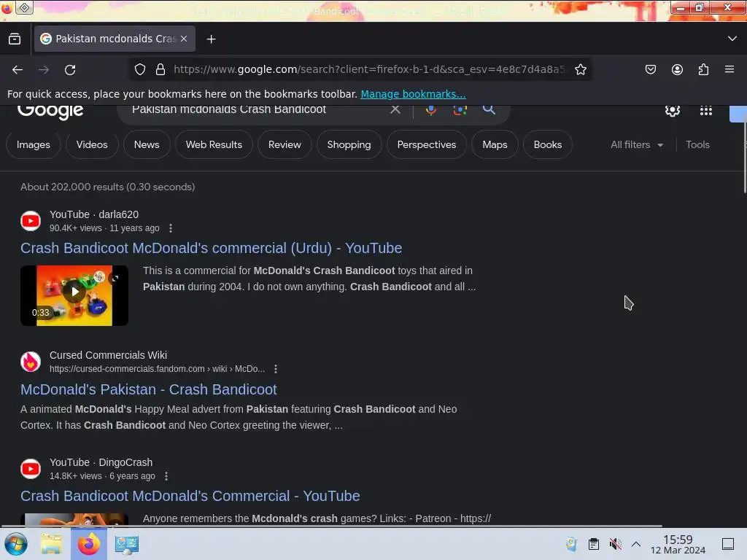
Task: Open a new tab with plus button
Action: click(x=211, y=39)
